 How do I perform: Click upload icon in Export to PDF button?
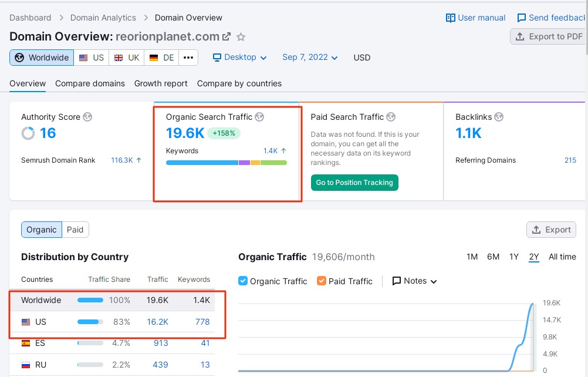pos(520,36)
